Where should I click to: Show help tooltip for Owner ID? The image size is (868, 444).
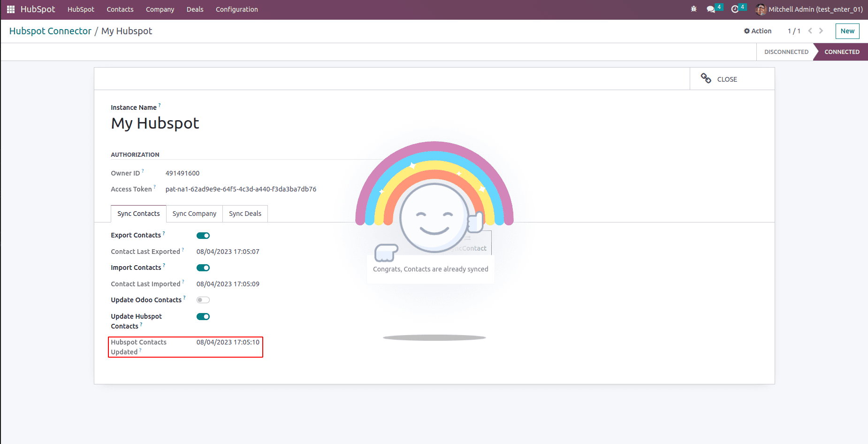click(x=143, y=171)
